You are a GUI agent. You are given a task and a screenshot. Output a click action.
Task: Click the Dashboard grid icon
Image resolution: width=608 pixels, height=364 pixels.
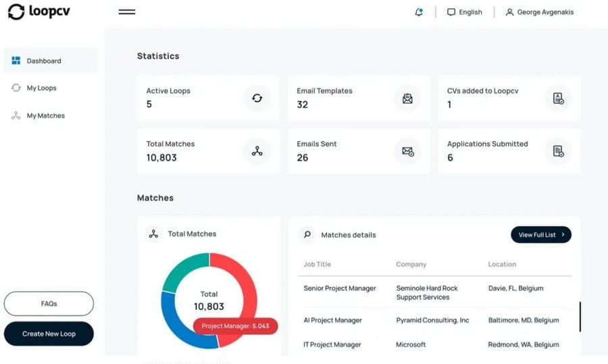coord(16,61)
